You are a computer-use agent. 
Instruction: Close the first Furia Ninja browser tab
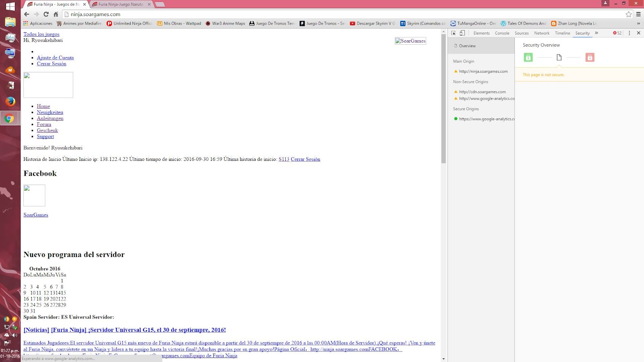[x=85, y=4]
